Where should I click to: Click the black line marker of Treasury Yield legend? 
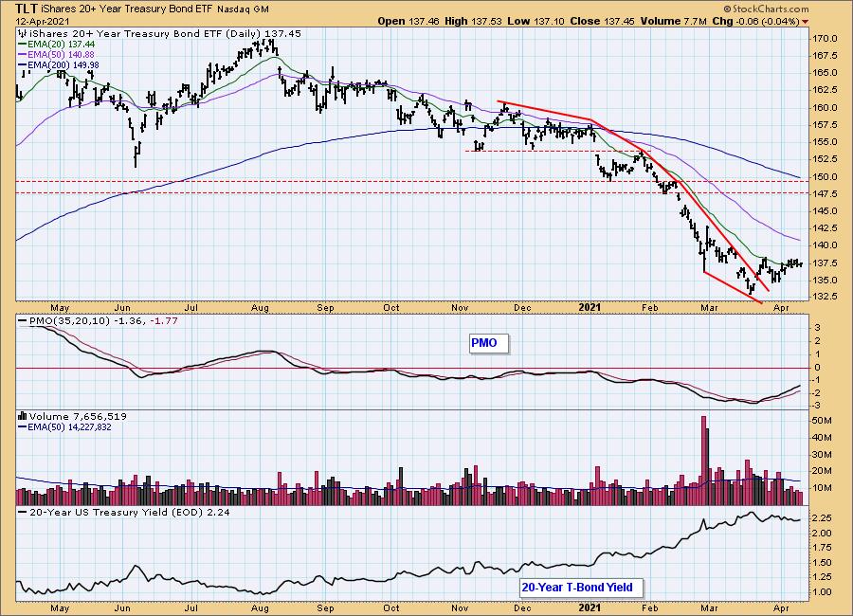click(23, 513)
